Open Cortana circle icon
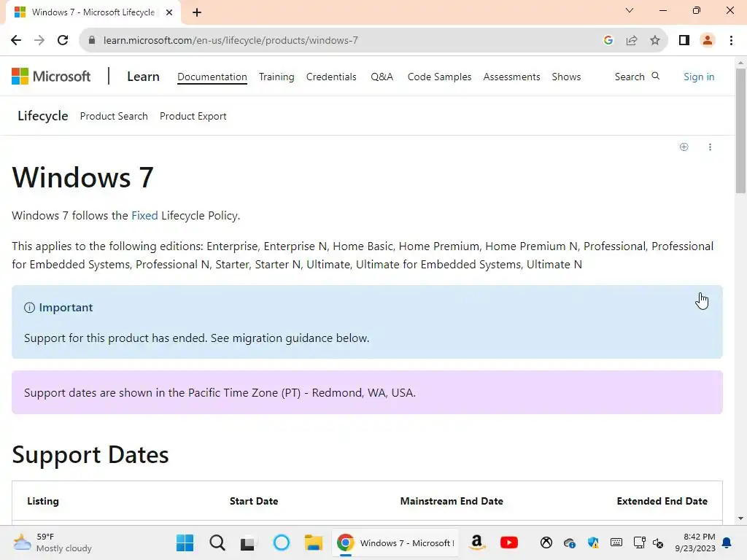 tap(282, 542)
